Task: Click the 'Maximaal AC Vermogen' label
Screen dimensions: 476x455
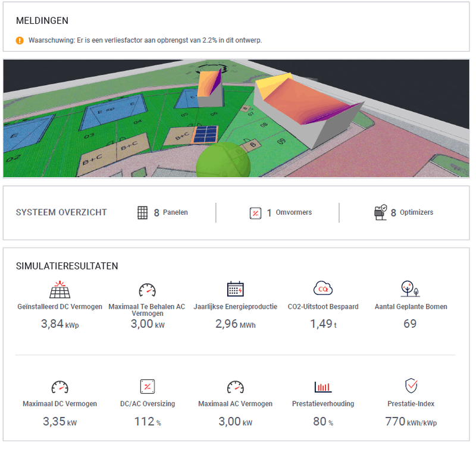Action: coord(235,404)
